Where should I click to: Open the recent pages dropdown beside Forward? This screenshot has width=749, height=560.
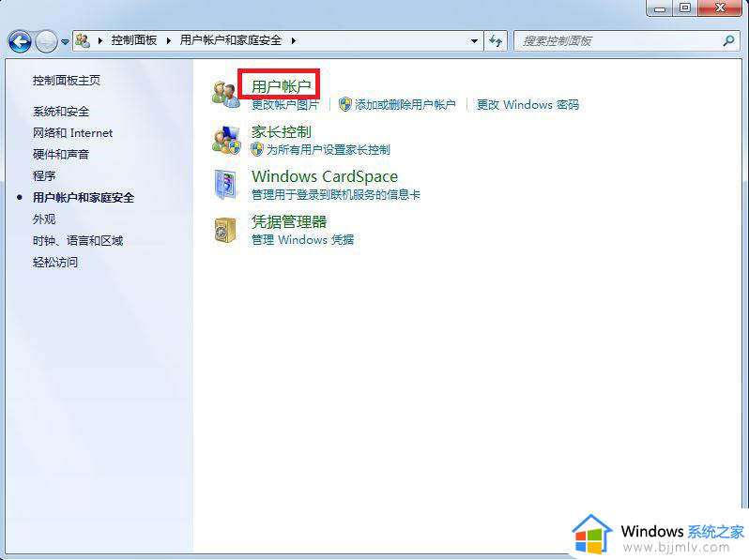(x=65, y=42)
